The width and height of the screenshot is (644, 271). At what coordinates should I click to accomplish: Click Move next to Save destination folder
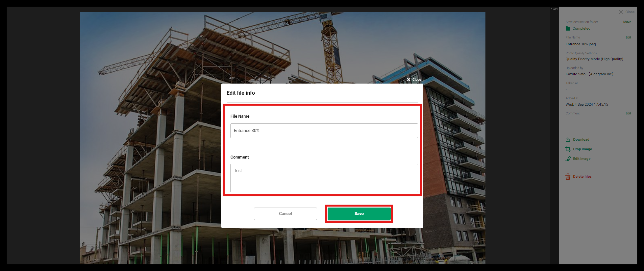click(x=627, y=22)
